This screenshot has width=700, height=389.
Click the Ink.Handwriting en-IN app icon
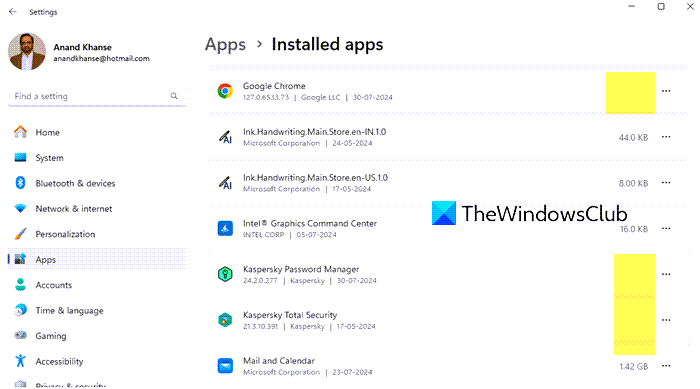pyautogui.click(x=225, y=137)
